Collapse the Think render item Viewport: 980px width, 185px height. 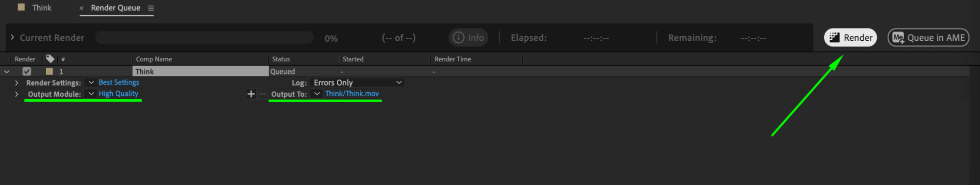[x=7, y=72]
